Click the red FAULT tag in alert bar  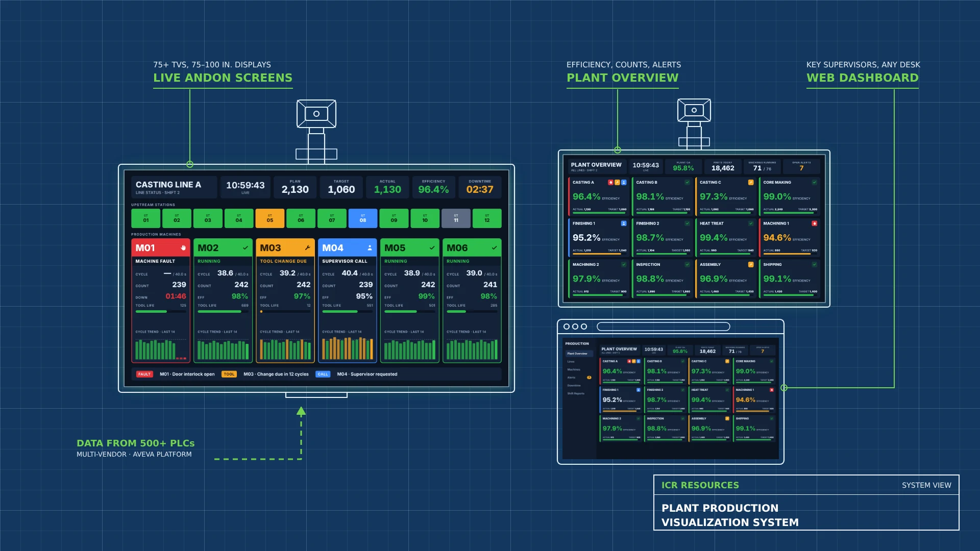coord(144,374)
